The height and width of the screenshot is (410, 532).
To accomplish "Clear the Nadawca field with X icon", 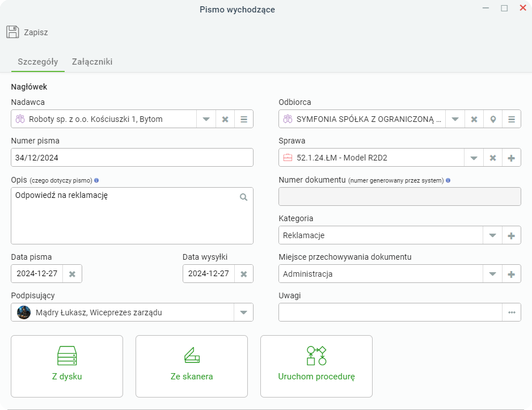I will click(225, 119).
